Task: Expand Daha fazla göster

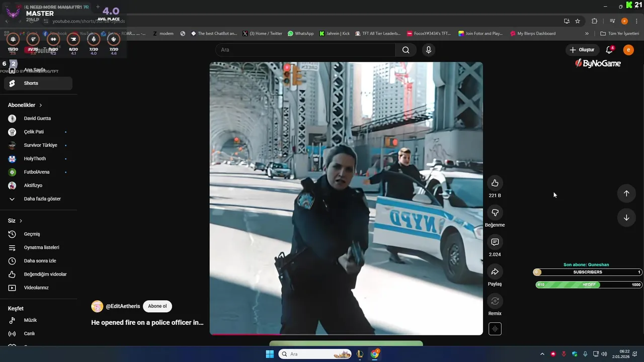Action: [38, 199]
